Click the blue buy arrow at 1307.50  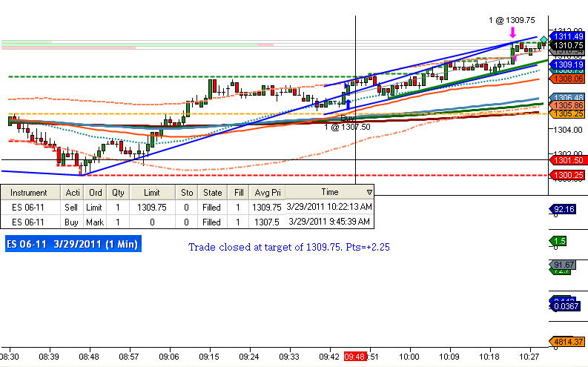[x=348, y=105]
